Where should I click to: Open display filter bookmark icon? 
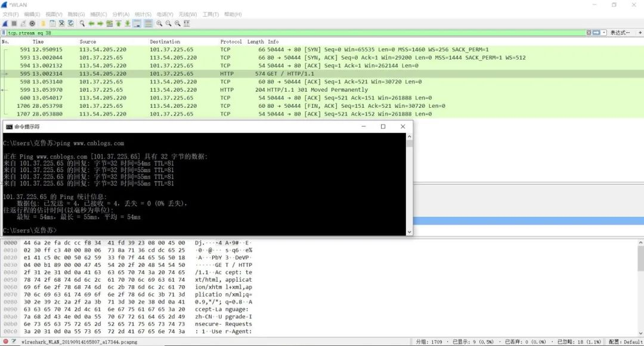(x=4, y=32)
